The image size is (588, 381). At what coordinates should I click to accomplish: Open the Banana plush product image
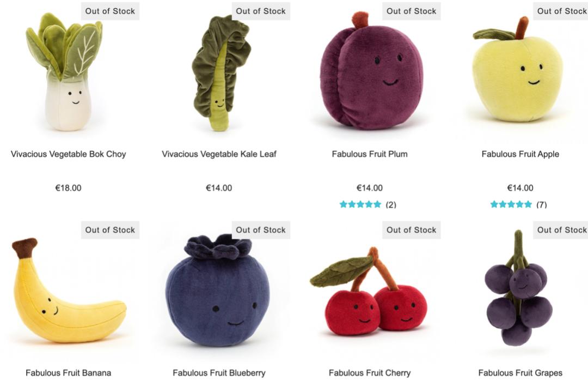[x=69, y=290]
